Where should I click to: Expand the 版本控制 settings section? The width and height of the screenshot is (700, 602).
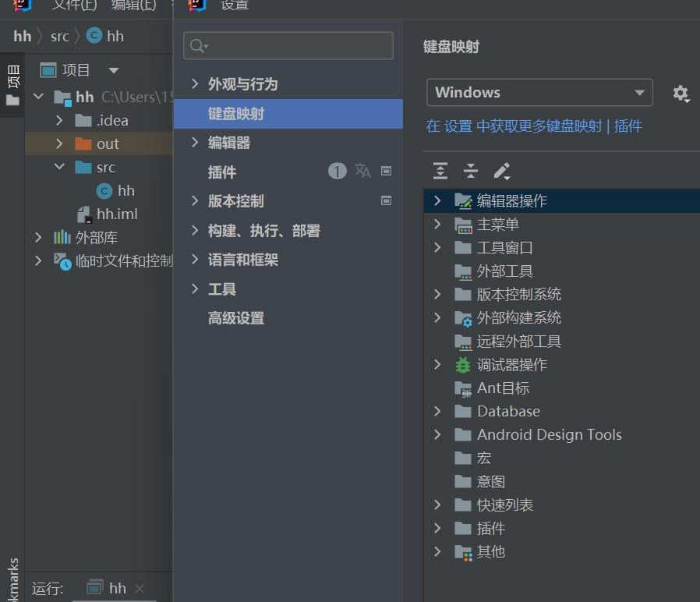click(x=195, y=201)
